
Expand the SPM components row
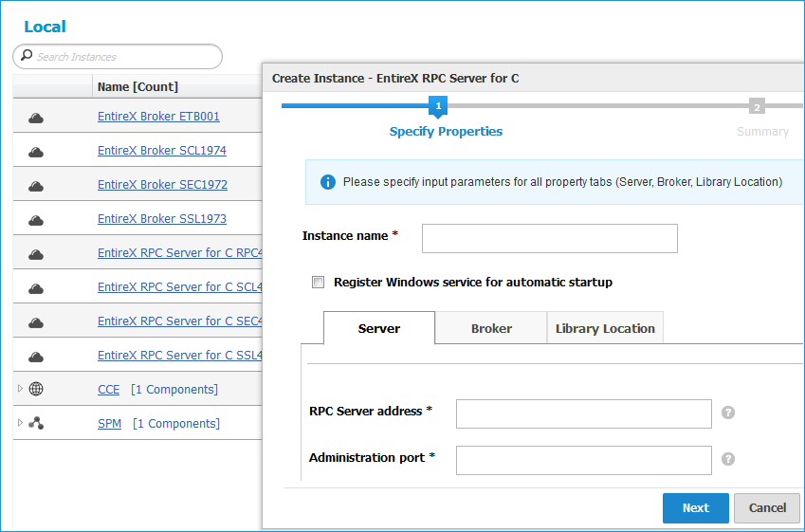coord(20,423)
